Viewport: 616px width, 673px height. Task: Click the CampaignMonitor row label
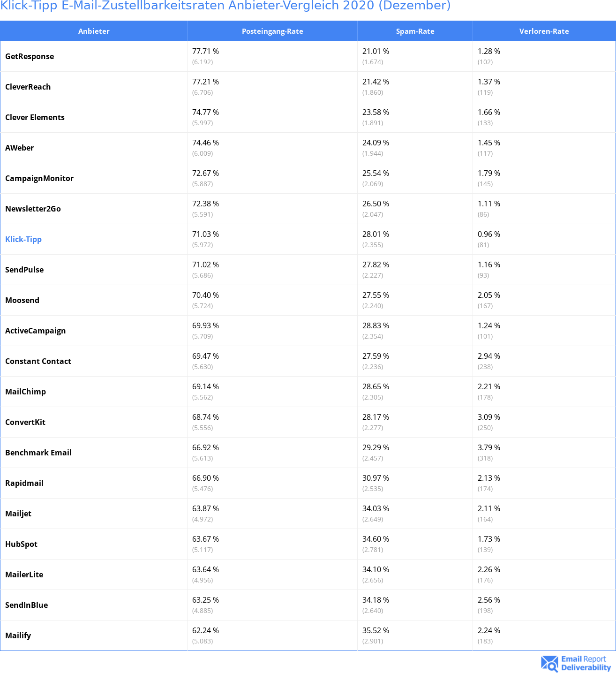pos(39,178)
